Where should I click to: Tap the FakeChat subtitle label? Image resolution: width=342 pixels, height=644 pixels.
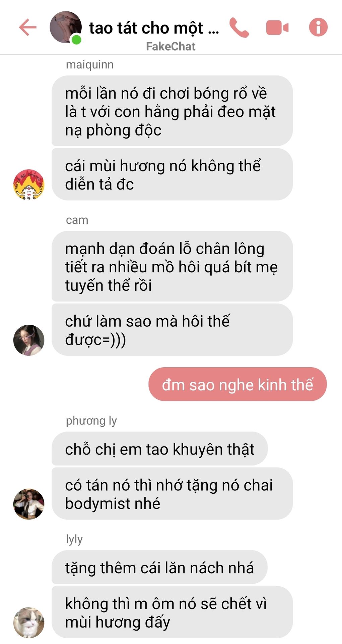pyautogui.click(x=170, y=46)
